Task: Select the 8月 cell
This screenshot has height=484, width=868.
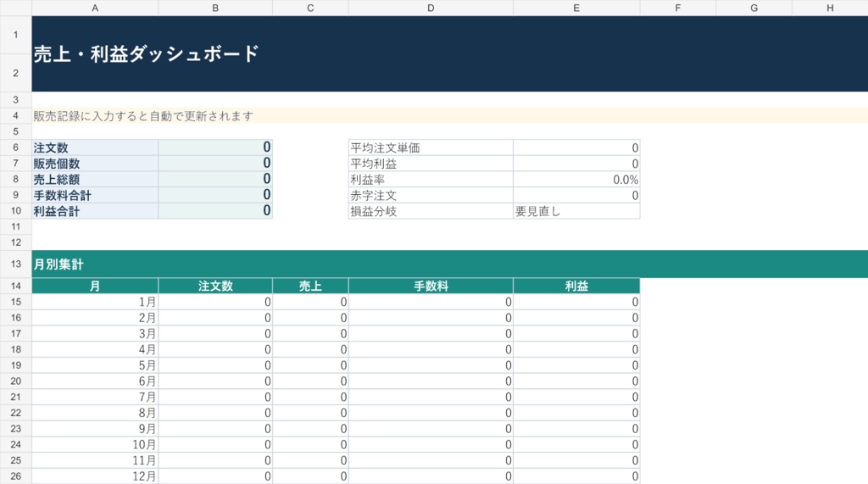Action: pyautogui.click(x=95, y=413)
